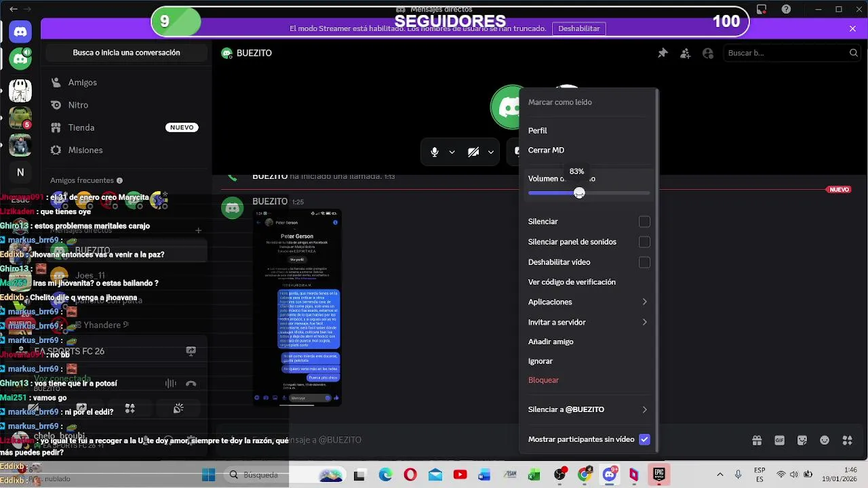868x488 pixels.
Task: Open the ghost-drawing server in the sidebar
Action: [x=20, y=90]
